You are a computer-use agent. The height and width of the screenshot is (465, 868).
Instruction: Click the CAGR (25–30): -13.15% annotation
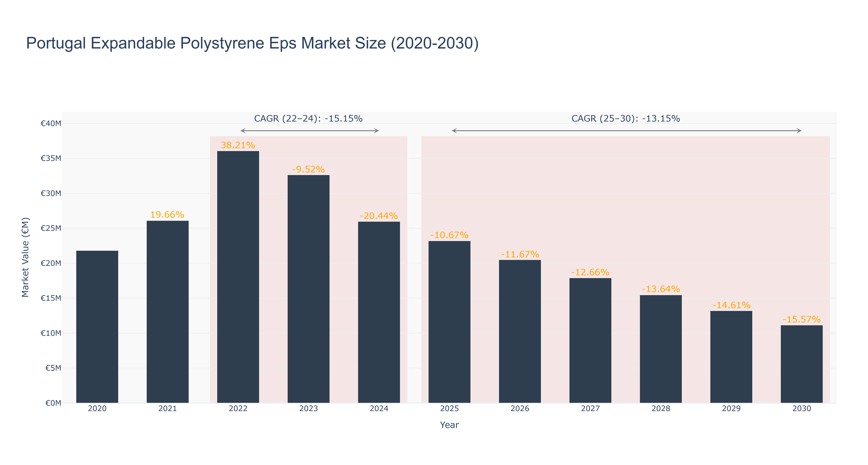[x=626, y=119]
